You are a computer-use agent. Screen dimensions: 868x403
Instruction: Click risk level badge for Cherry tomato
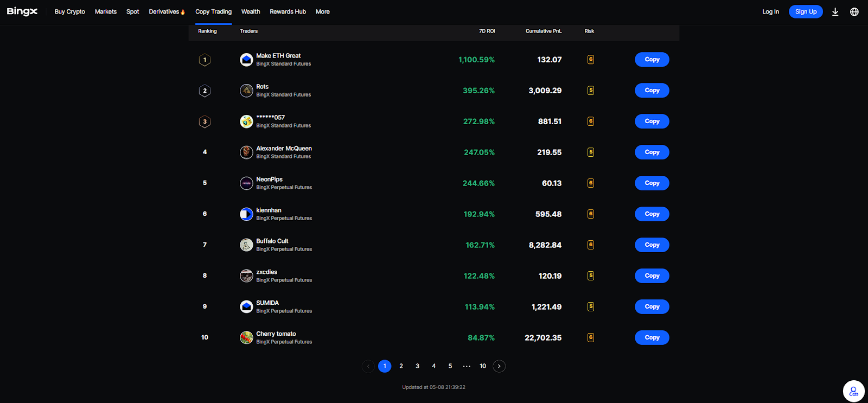point(591,338)
